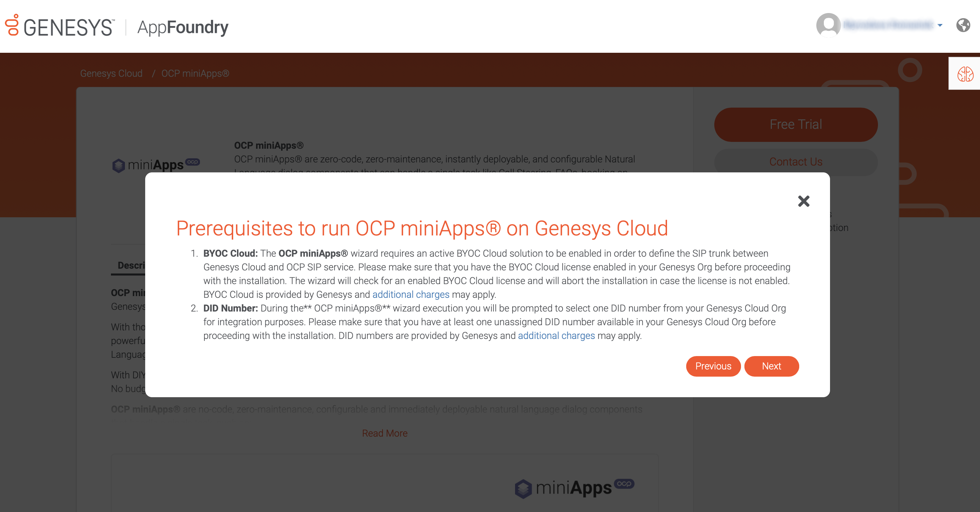
Task: Click the Genesys logo in header
Action: coord(59,26)
